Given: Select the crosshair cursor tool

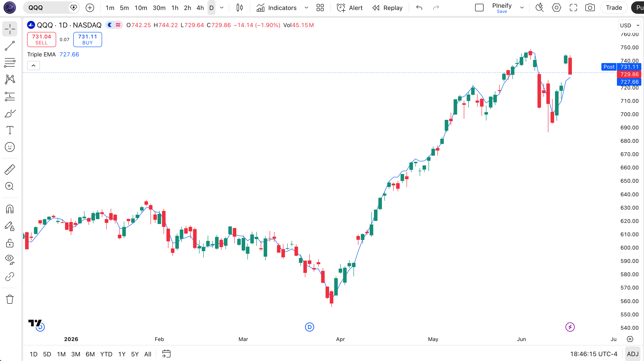Looking at the screenshot, I should [10, 29].
